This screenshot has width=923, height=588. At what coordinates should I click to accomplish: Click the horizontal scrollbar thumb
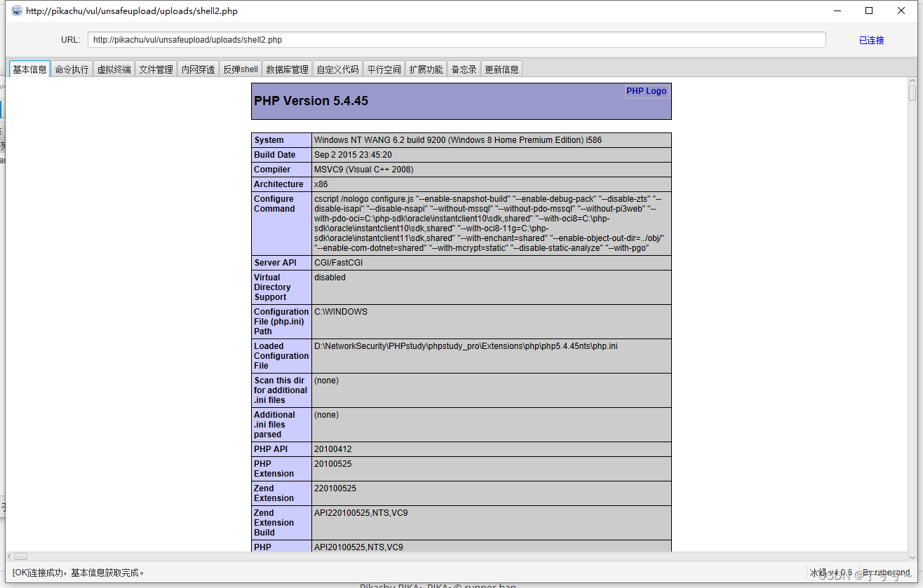(x=20, y=556)
